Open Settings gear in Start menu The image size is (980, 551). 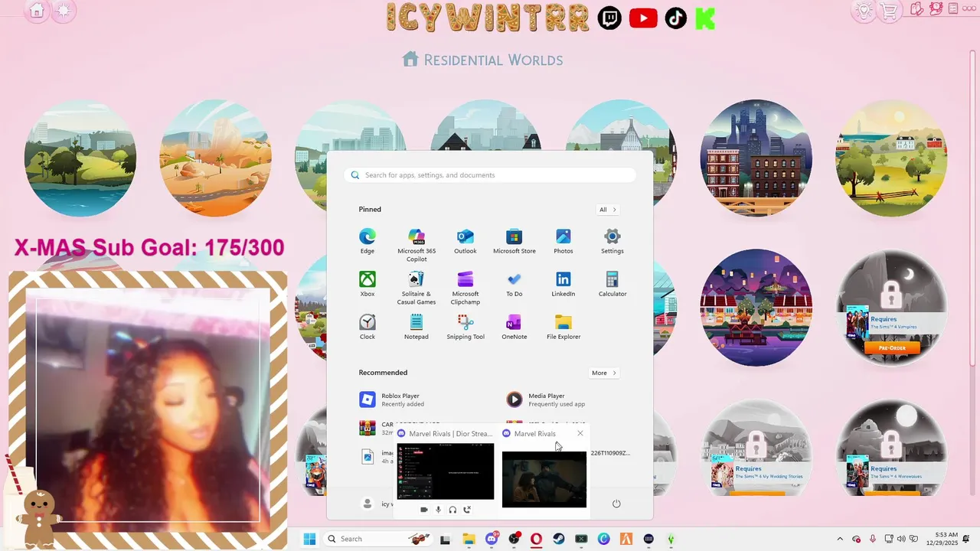point(612,241)
